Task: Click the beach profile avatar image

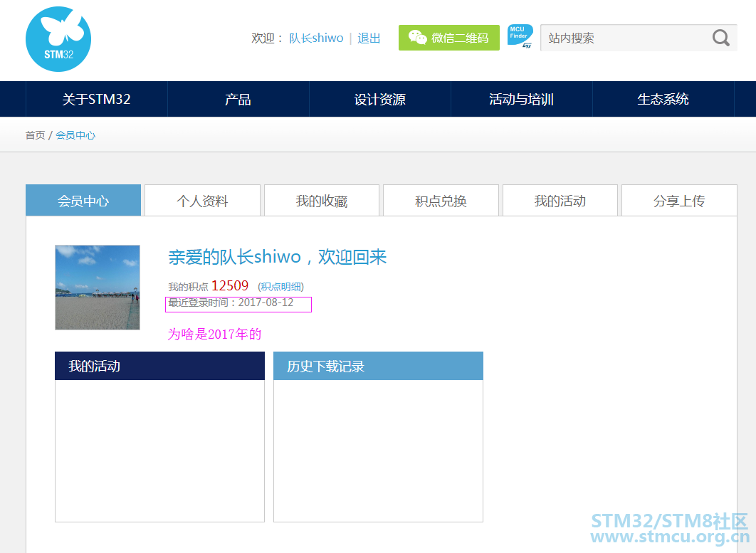Action: pos(98,288)
